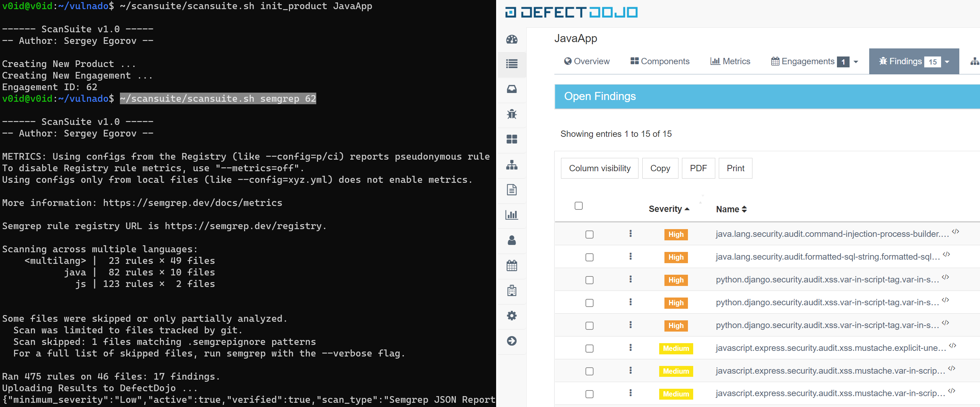Open the Components tab

click(660, 61)
